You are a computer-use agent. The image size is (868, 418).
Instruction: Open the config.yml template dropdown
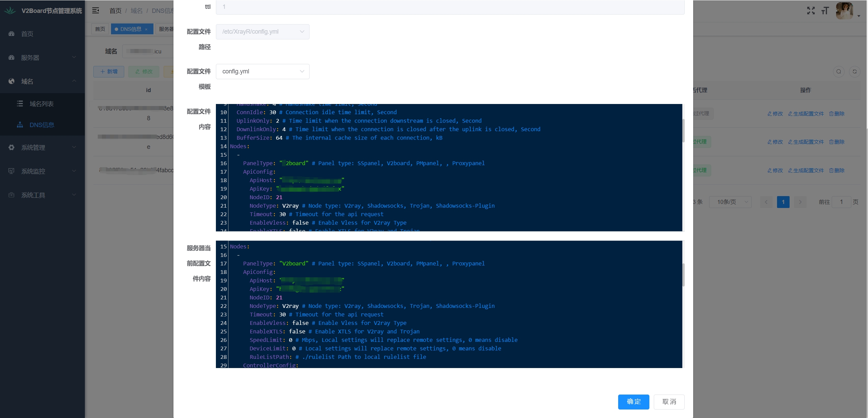point(262,72)
